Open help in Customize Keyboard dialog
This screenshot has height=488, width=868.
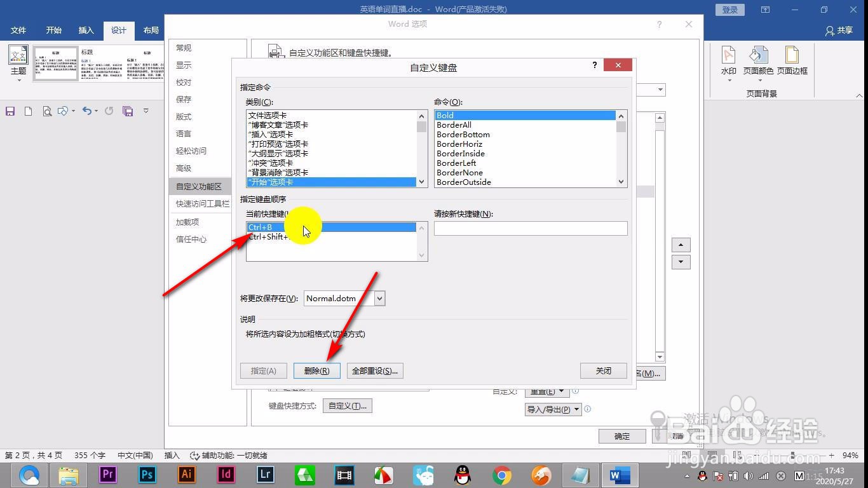[x=595, y=65]
